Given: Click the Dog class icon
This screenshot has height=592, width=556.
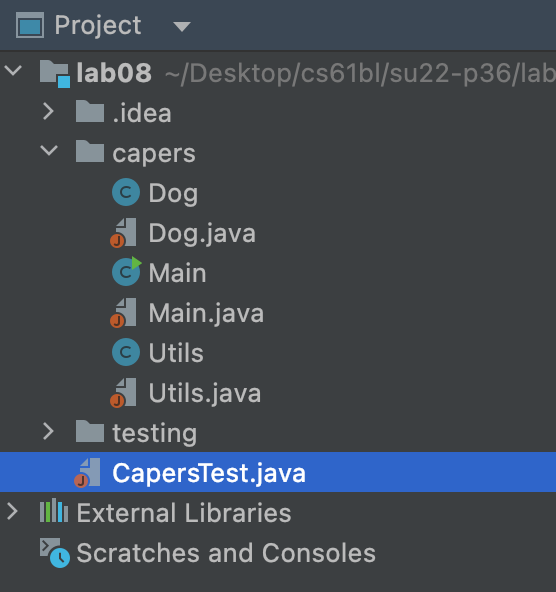Looking at the screenshot, I should tap(126, 192).
